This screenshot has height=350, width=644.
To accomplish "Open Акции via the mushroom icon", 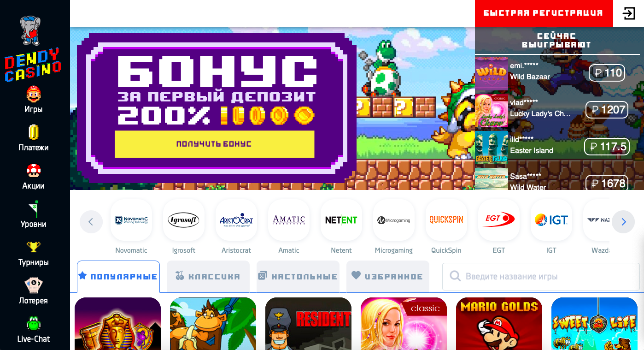I will [34, 176].
